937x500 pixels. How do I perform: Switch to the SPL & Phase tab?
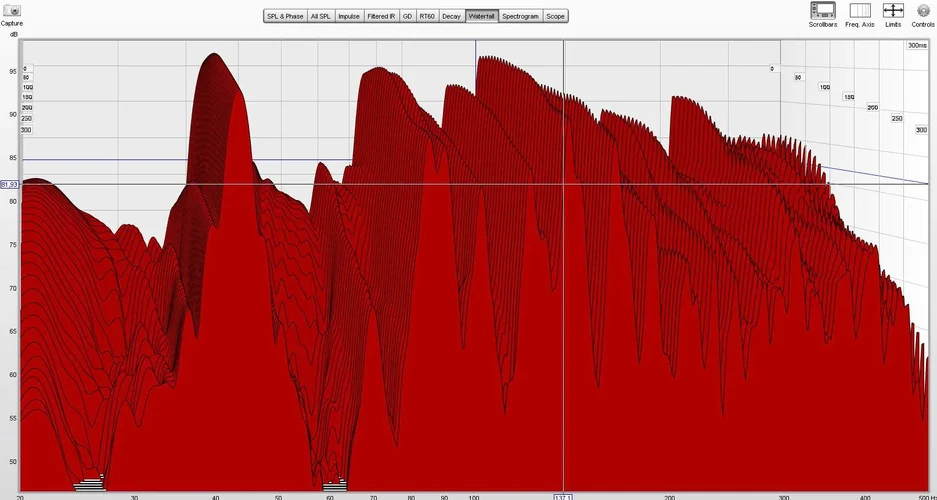pos(286,16)
